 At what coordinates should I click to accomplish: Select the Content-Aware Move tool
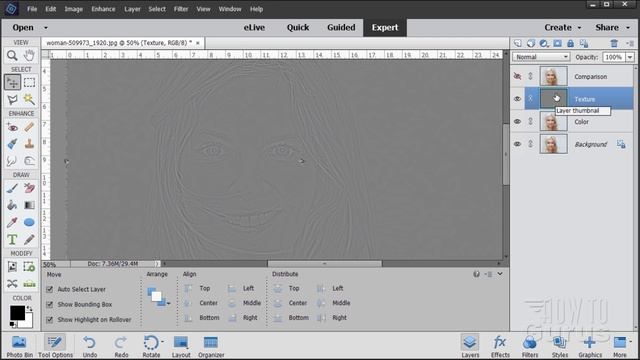tap(12, 284)
